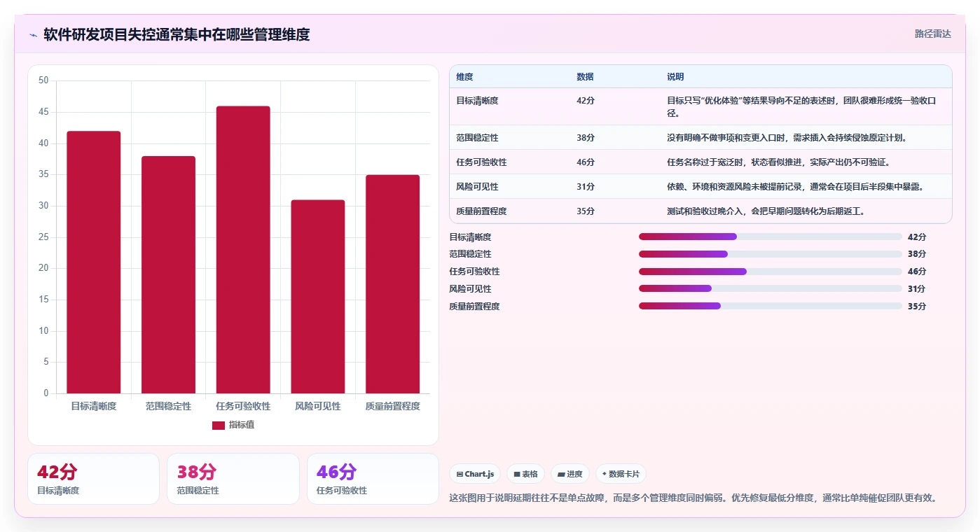This screenshot has height=532, width=980.
Task: Click the Chart.js chip
Action: pos(475,474)
